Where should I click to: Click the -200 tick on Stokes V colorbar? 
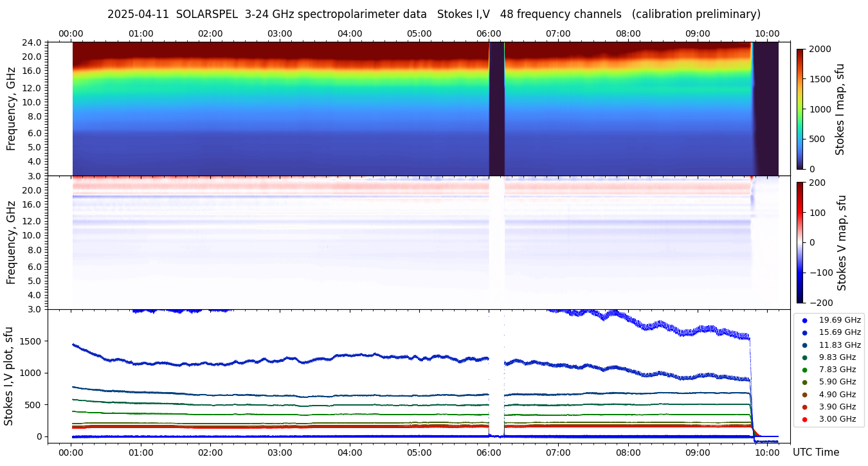coord(821,303)
